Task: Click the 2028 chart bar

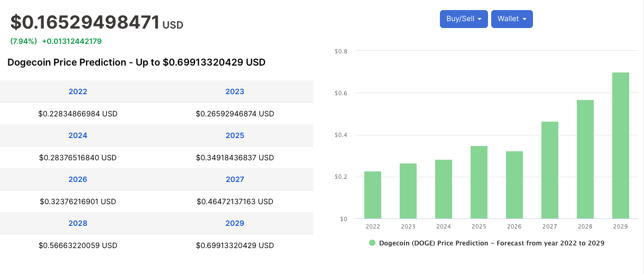Action: point(585,159)
